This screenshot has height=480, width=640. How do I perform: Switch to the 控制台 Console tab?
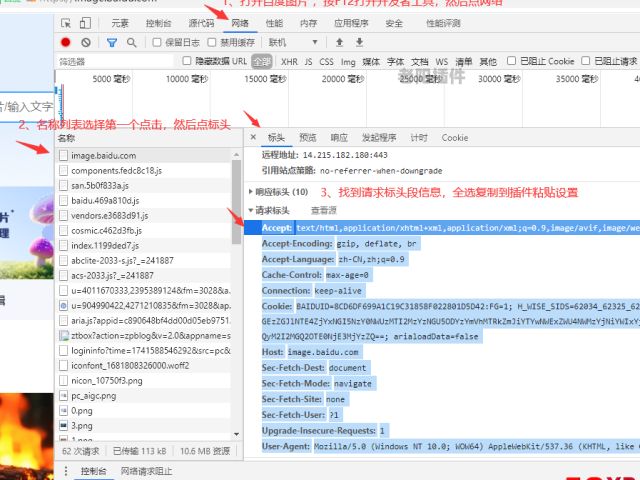click(158, 23)
